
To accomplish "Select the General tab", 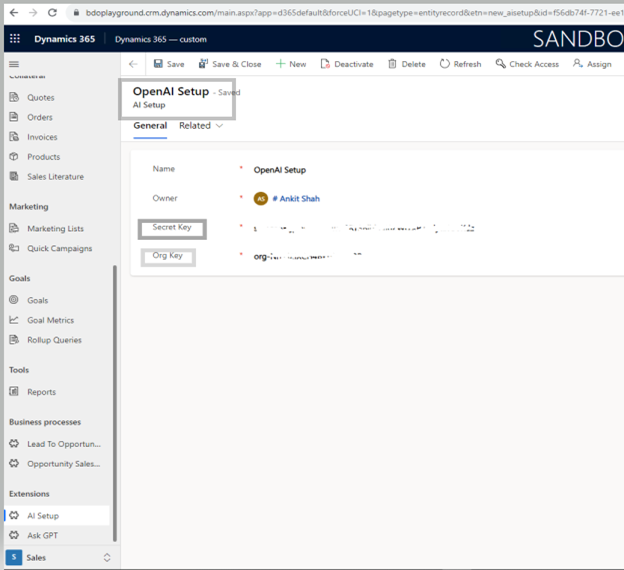I will pyautogui.click(x=150, y=126).
